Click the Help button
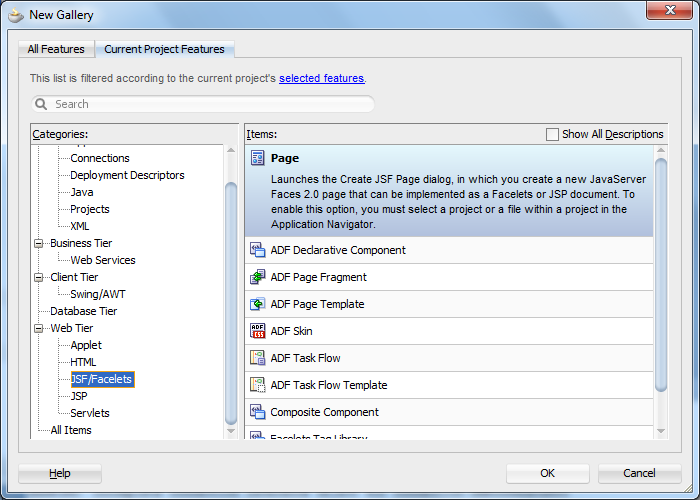This screenshot has width=700, height=500. pos(60,473)
